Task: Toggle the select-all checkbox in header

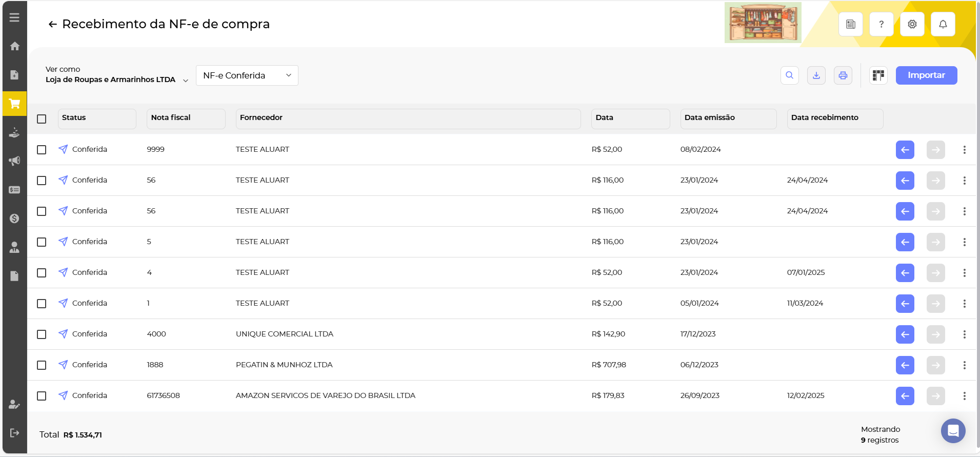Action: click(42, 119)
